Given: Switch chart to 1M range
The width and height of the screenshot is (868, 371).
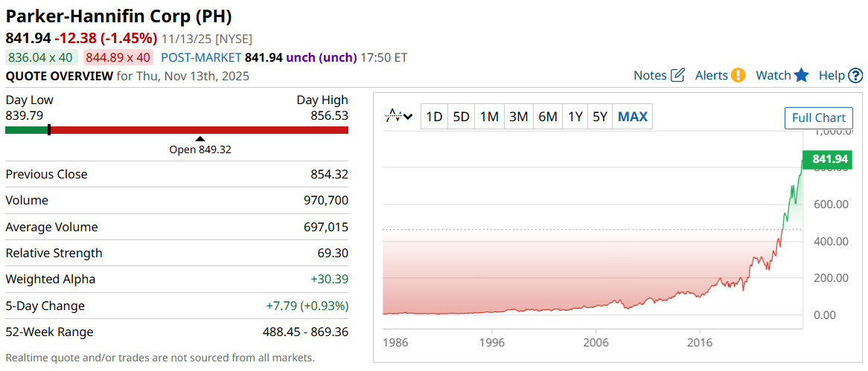Looking at the screenshot, I should [x=489, y=117].
